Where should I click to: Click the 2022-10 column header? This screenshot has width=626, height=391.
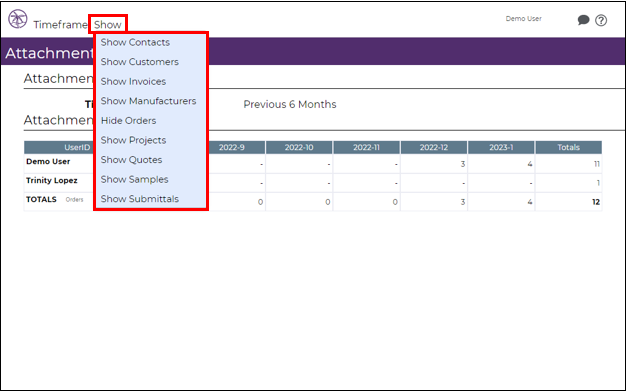[x=299, y=147]
